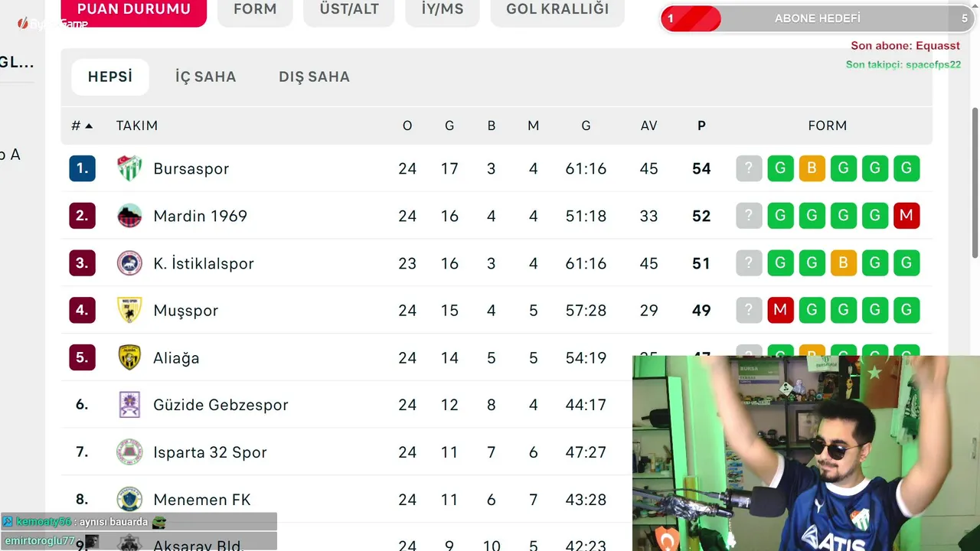Click the ABONE HEDEFİ progress bar

pos(817,18)
